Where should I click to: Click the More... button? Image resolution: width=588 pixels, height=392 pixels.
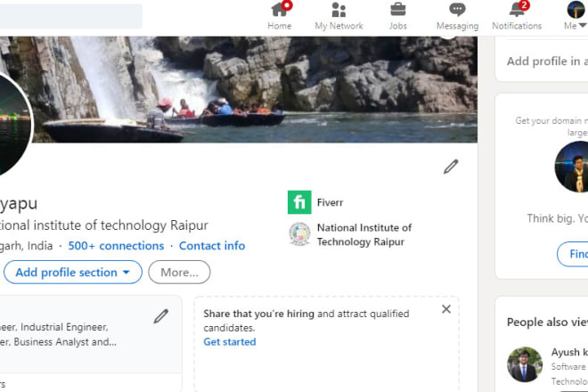179,272
